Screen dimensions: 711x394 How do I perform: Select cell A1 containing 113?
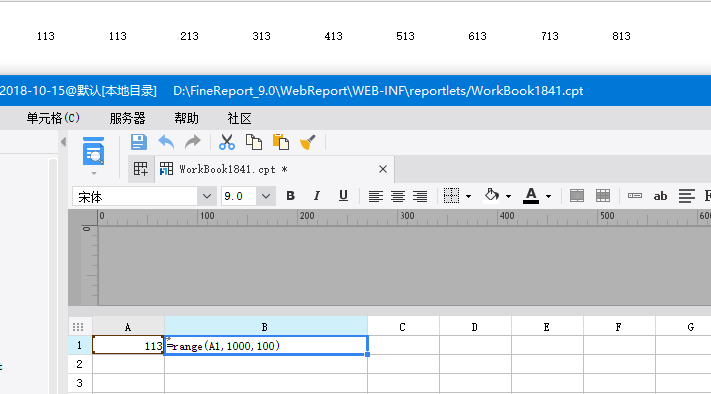128,345
